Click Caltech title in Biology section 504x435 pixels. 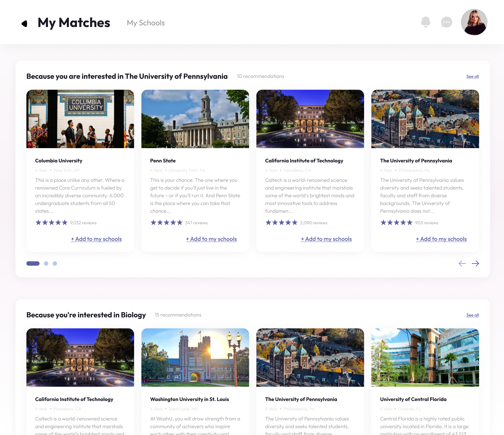(74, 399)
